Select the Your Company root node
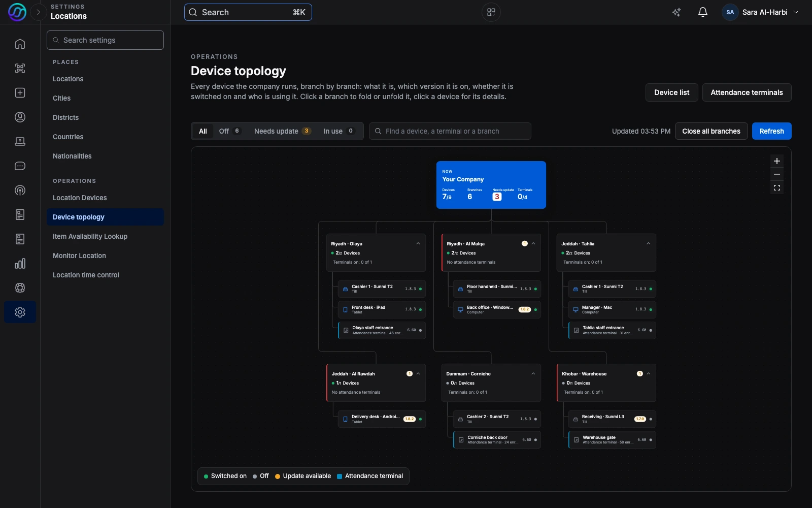The height and width of the screenshot is (508, 812). [491, 185]
